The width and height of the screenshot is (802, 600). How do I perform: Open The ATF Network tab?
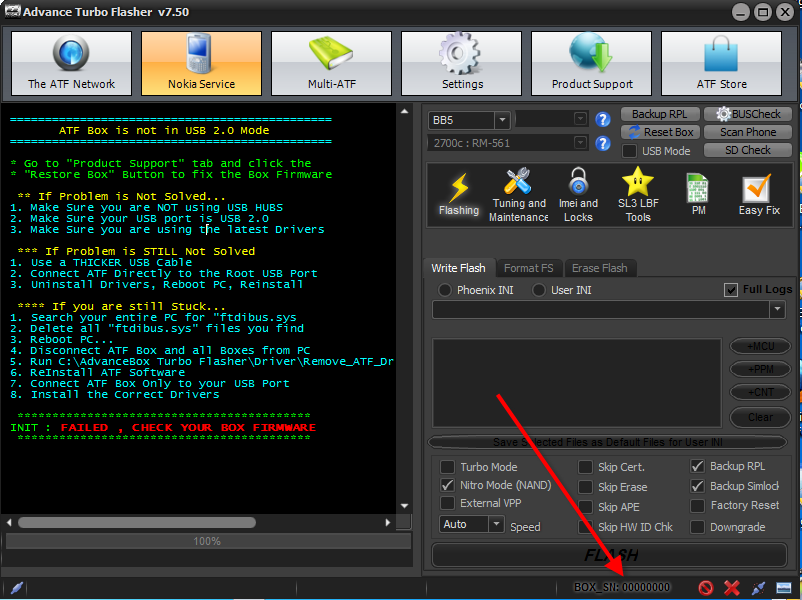point(71,63)
